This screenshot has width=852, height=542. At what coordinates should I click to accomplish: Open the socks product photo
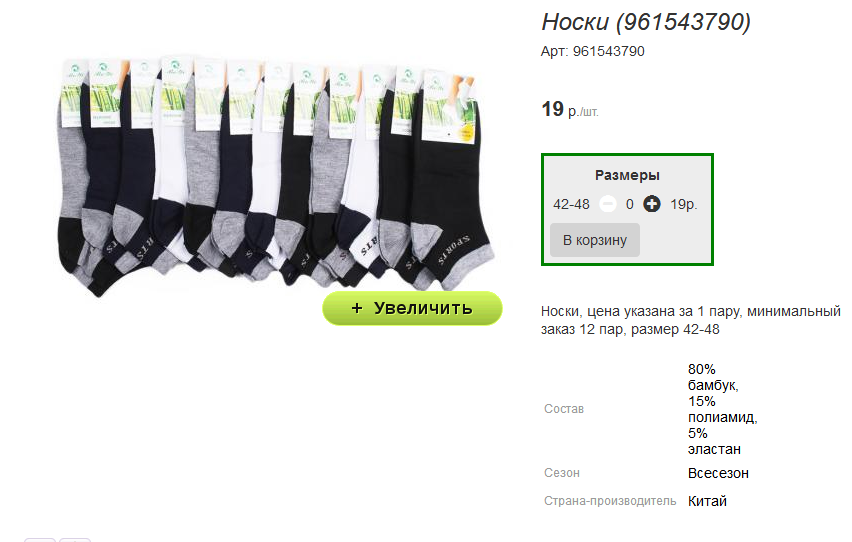pyautogui.click(x=275, y=176)
